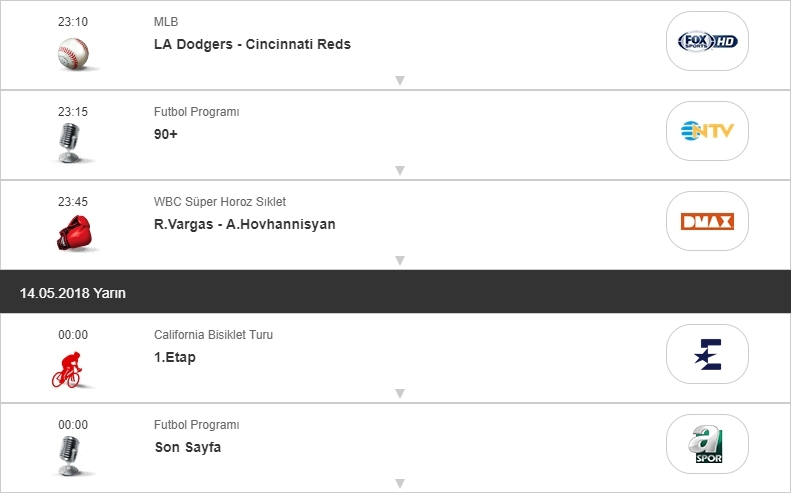The image size is (792, 493).
Task: Click the microphone icon beside 90+
Action: [70, 142]
